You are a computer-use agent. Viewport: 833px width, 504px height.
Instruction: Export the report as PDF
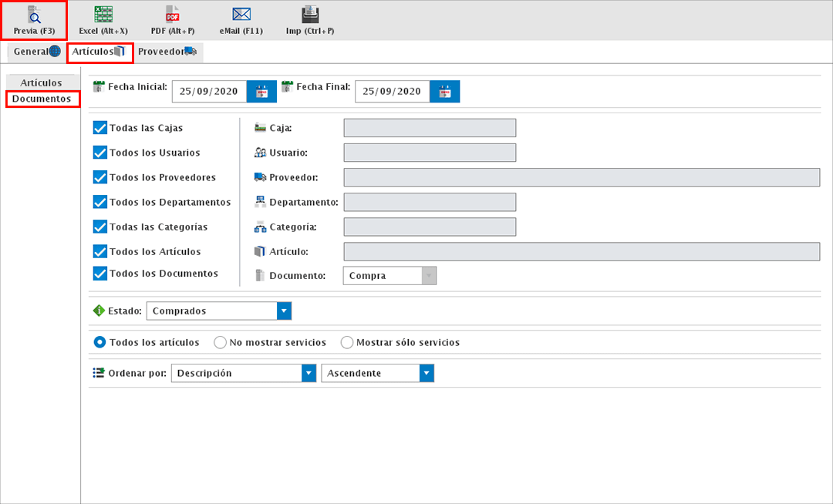(172, 20)
